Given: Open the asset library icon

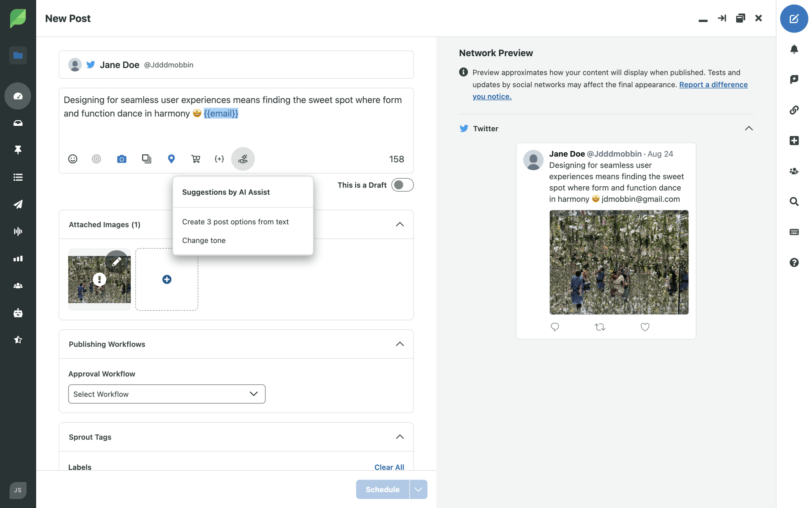Looking at the screenshot, I should (x=146, y=159).
